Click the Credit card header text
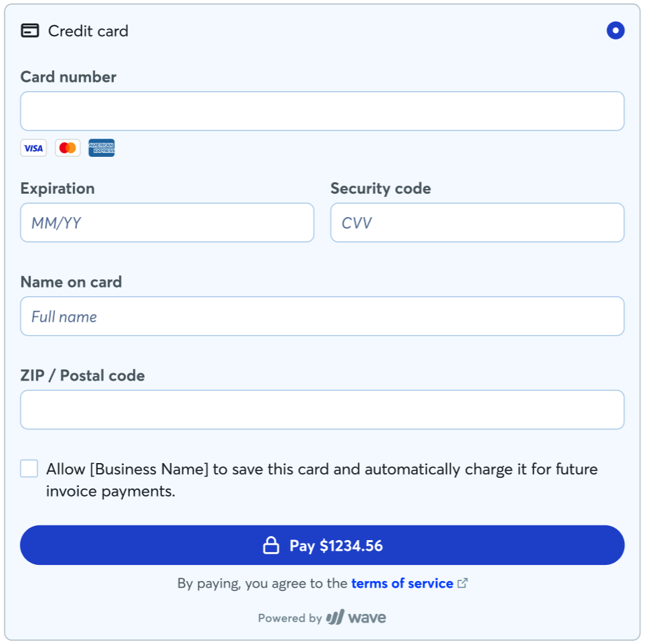Screen dimensions: 645x644 [87, 31]
